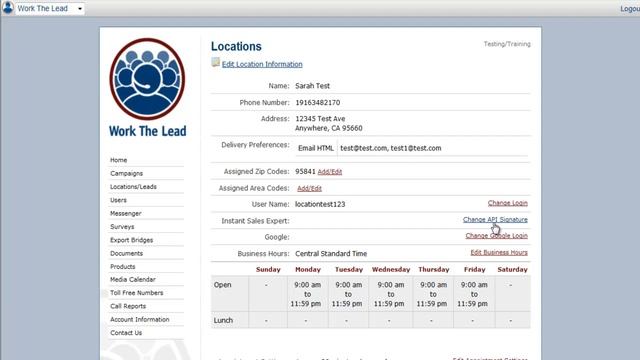Open Locations/Leads in sidebar

(x=133, y=187)
